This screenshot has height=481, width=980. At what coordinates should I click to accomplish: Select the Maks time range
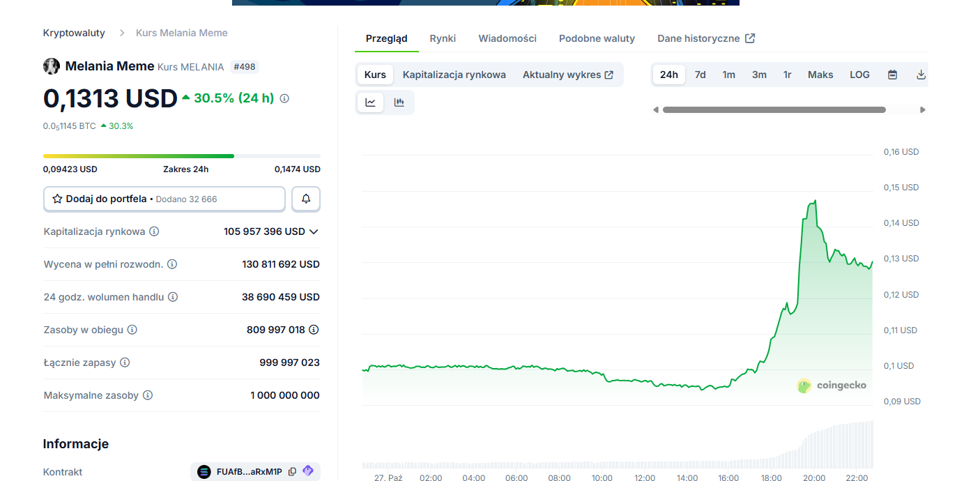(x=820, y=75)
